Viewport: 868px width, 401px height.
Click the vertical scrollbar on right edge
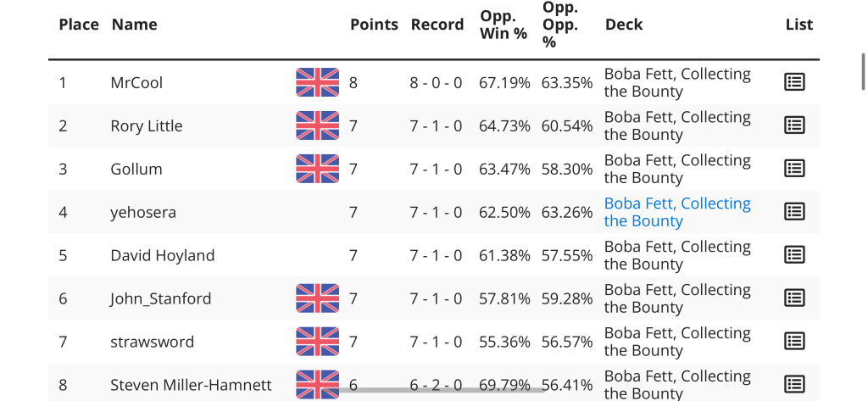[863, 72]
